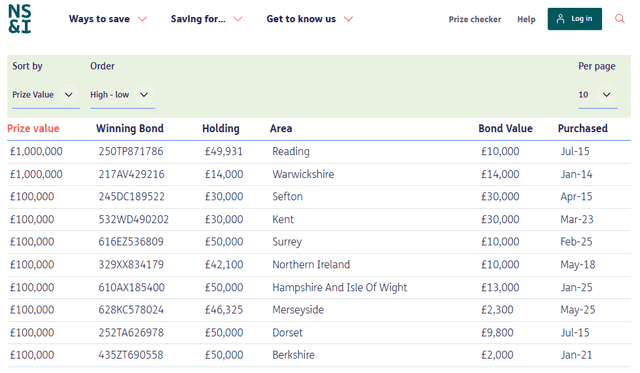
Task: Click the Bond Value column header
Action: [505, 129]
